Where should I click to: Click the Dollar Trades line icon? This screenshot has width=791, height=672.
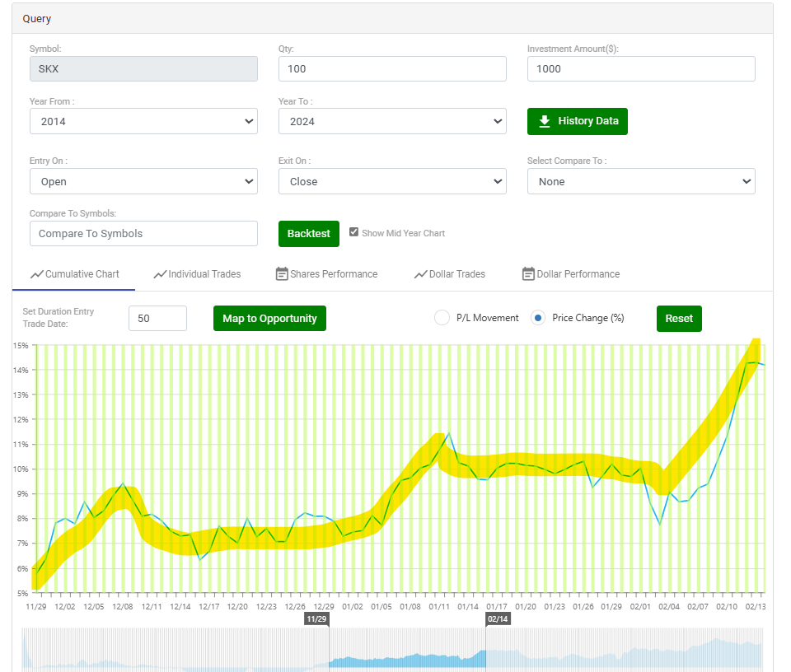(421, 274)
